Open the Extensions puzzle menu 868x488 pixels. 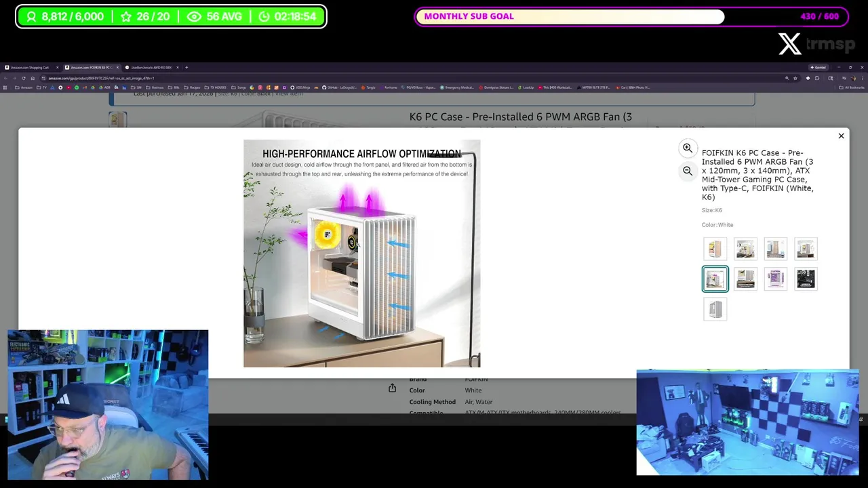(817, 78)
